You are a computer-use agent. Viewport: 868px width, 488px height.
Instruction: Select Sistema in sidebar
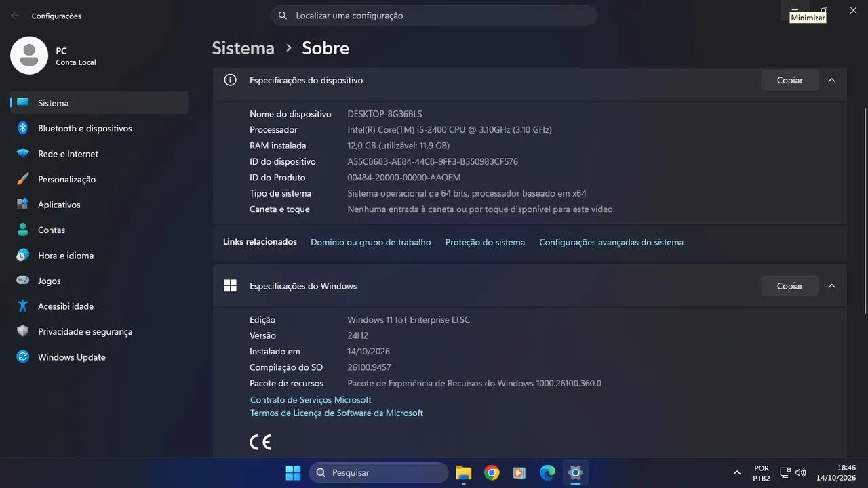pos(99,103)
